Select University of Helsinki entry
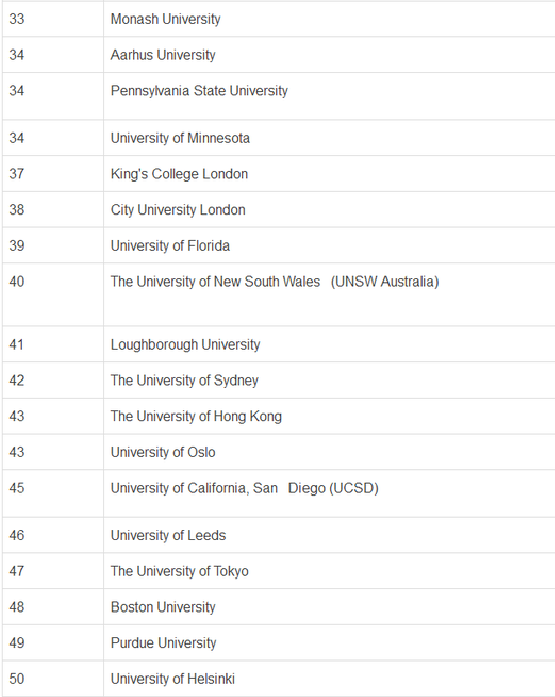The height and width of the screenshot is (697, 555). click(x=172, y=679)
